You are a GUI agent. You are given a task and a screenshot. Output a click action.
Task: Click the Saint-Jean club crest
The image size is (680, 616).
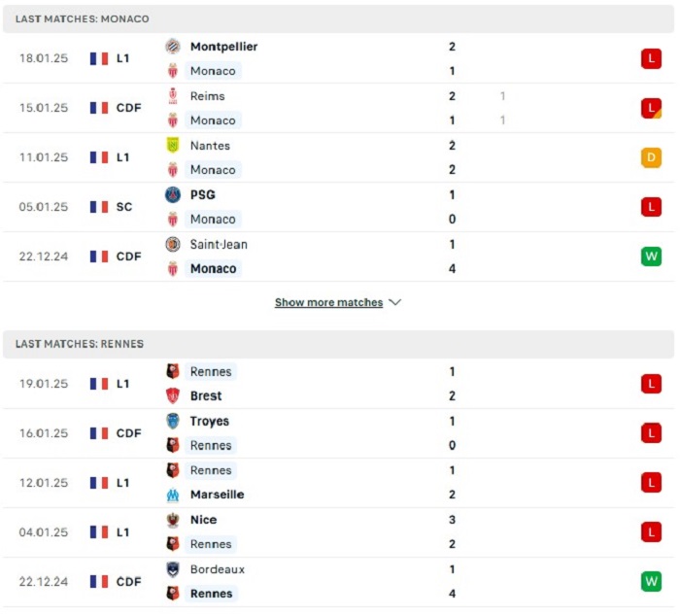pos(173,244)
